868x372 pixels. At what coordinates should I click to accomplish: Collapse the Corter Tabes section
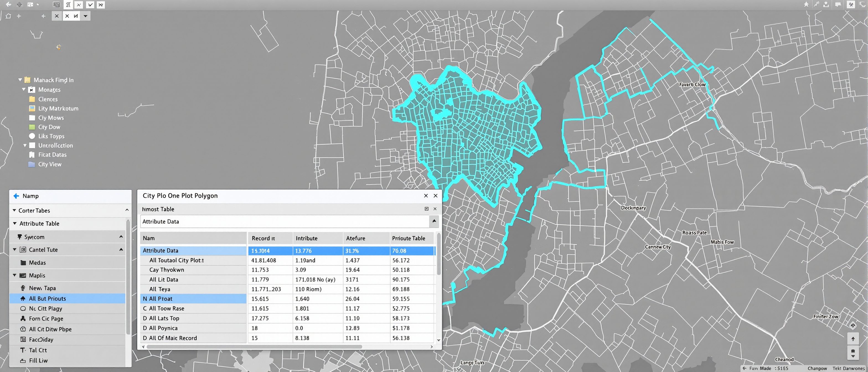tap(14, 210)
